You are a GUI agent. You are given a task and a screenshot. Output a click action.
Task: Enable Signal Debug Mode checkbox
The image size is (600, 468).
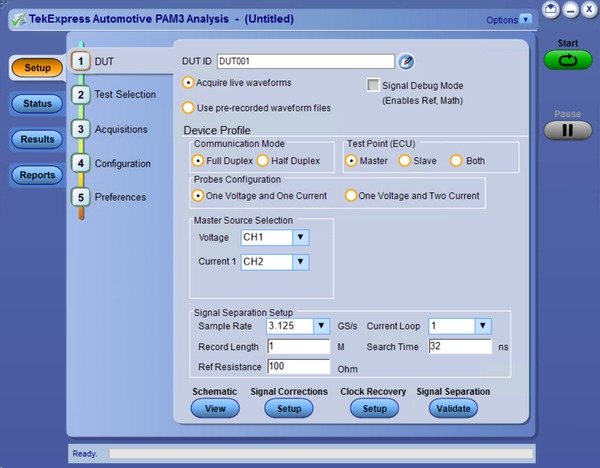pyautogui.click(x=374, y=86)
